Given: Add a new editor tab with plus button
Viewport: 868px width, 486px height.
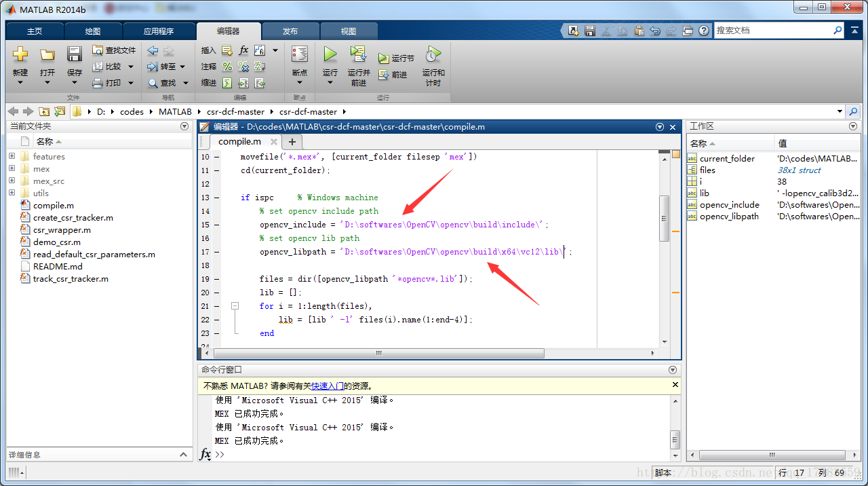Looking at the screenshot, I should point(292,142).
